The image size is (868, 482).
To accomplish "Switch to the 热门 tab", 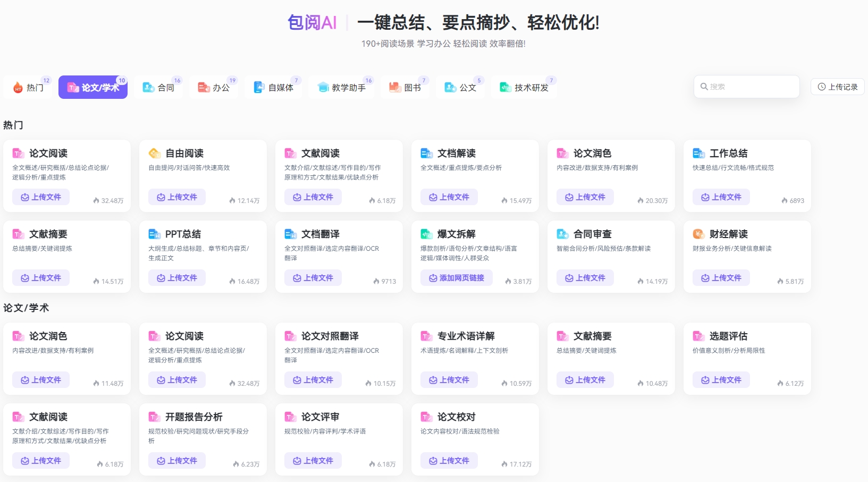I will click(29, 88).
